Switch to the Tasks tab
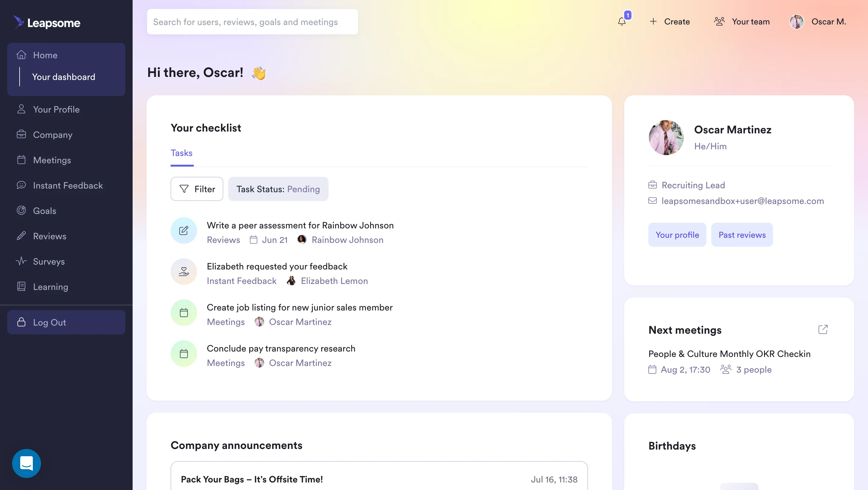Viewport: 868px width, 490px height. [182, 153]
